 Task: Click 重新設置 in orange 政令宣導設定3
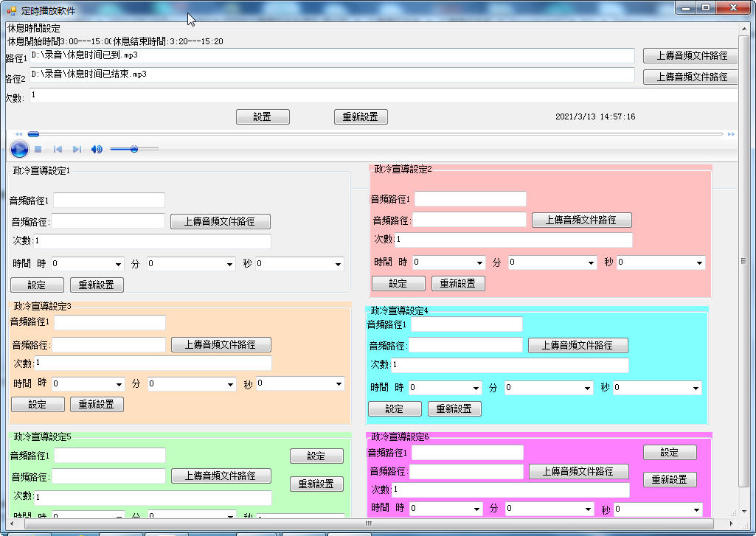click(97, 405)
